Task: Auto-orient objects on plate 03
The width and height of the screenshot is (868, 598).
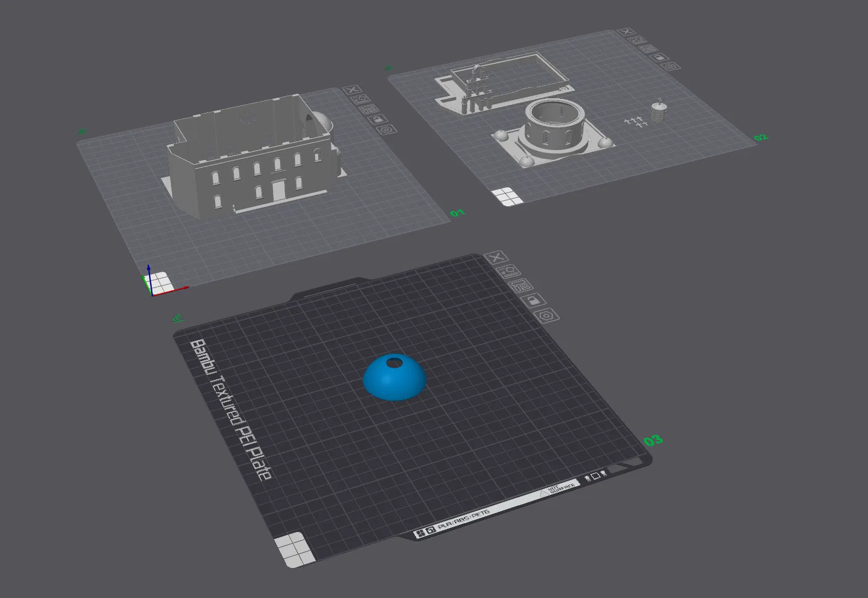Action: click(x=508, y=271)
